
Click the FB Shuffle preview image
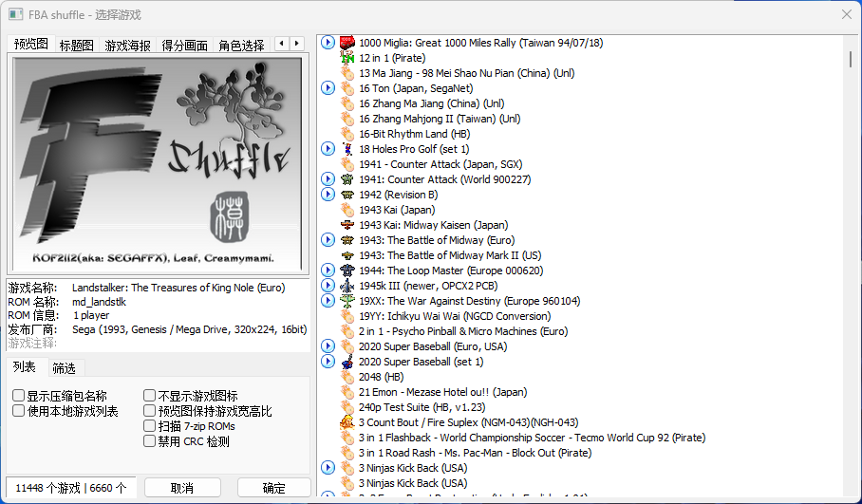click(x=158, y=164)
